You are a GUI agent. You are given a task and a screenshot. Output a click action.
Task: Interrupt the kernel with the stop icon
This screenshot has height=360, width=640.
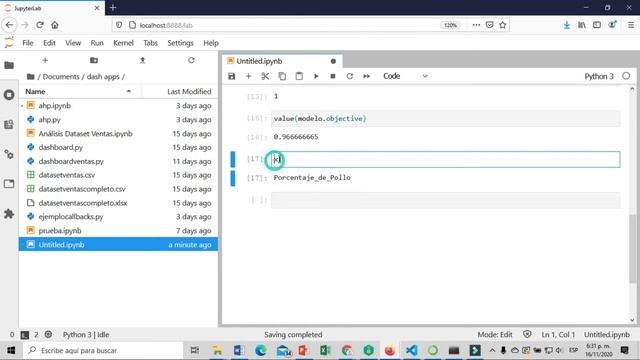coord(333,76)
